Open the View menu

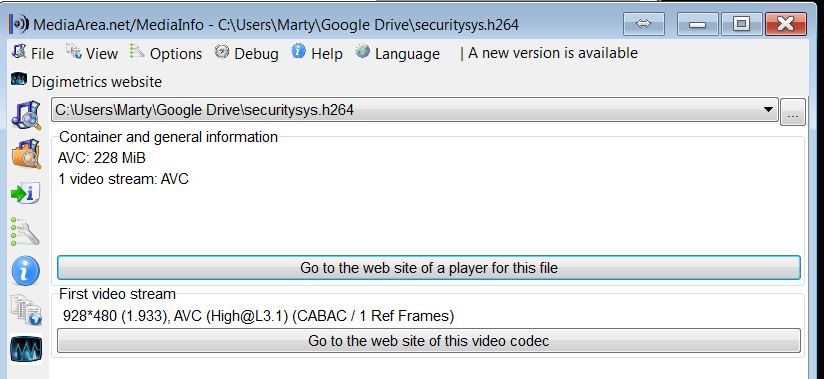92,53
